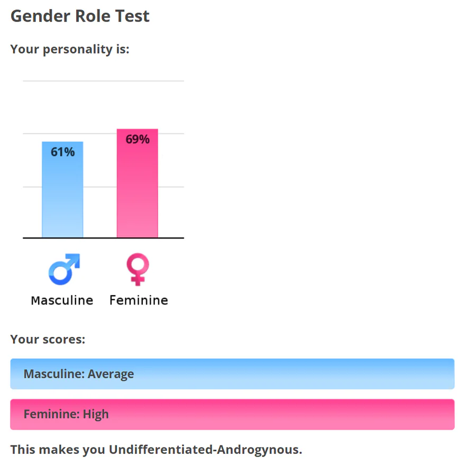Open the Feminine: High score bar
The height and width of the screenshot is (465, 476).
[232, 414]
